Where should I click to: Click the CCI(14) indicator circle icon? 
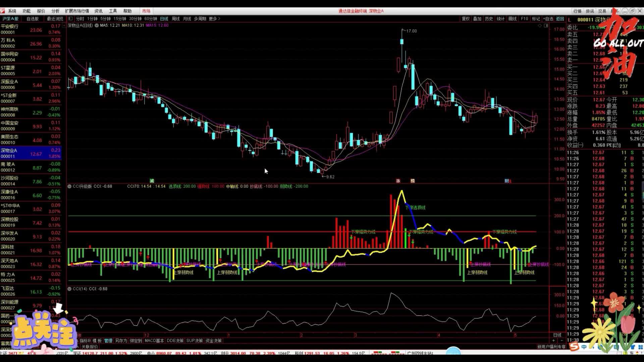(x=69, y=289)
